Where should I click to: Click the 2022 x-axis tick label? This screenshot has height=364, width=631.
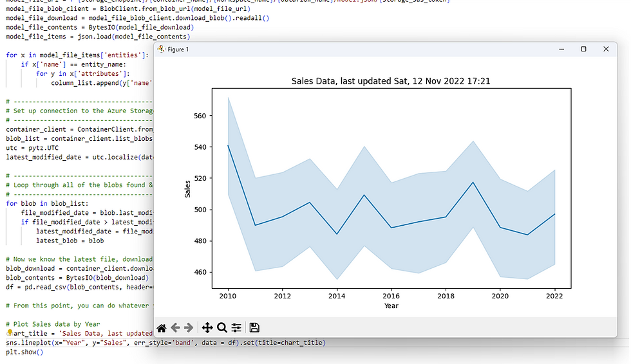click(554, 296)
